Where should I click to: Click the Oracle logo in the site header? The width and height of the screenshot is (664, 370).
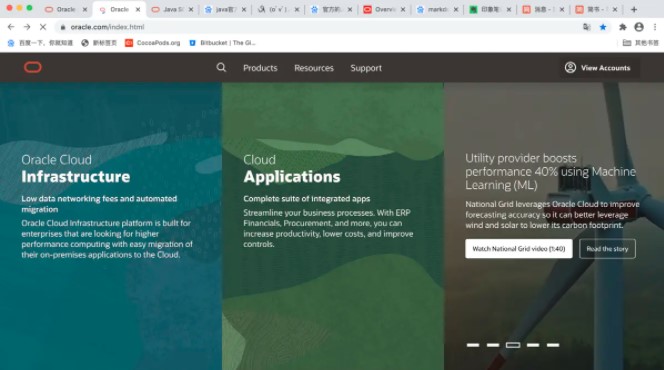pos(33,67)
